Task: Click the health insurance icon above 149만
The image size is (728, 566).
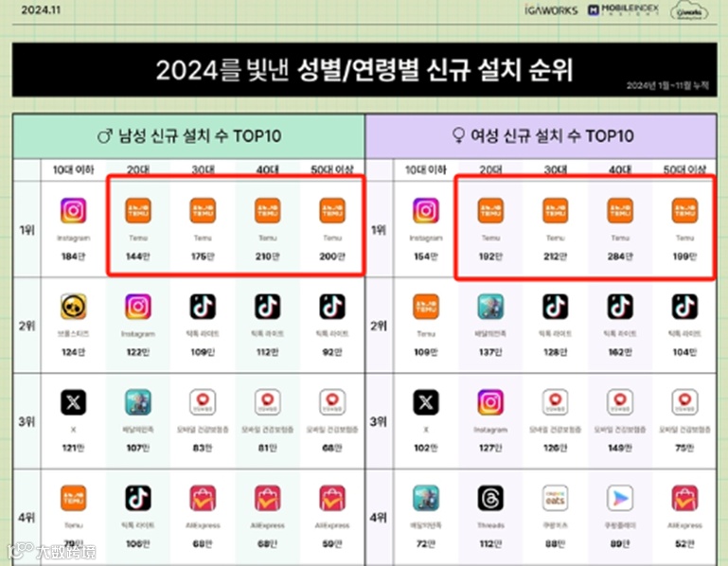Action: coord(620,402)
